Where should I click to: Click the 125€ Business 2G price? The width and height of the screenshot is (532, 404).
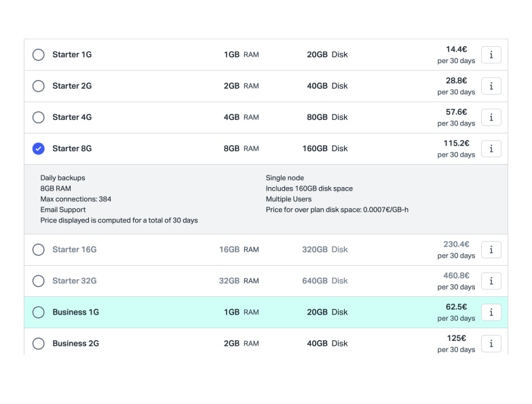click(456, 338)
